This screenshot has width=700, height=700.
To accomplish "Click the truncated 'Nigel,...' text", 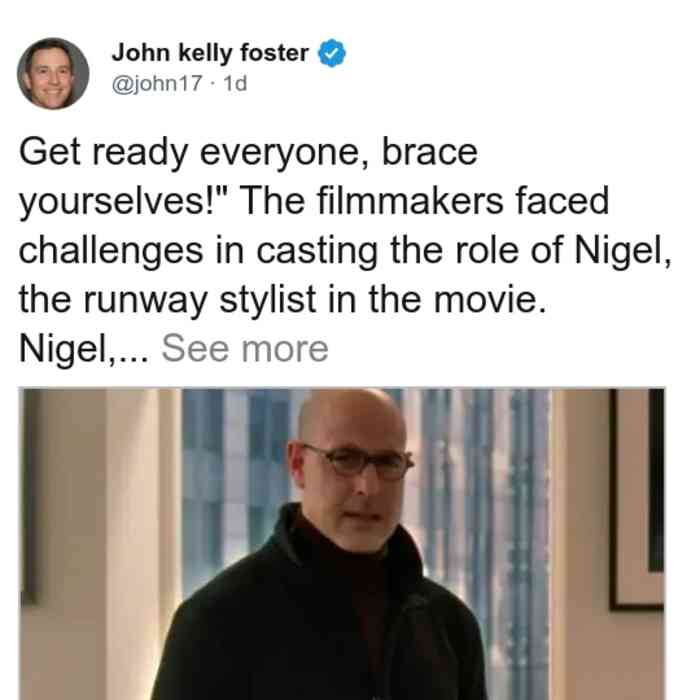I will (x=83, y=349).
